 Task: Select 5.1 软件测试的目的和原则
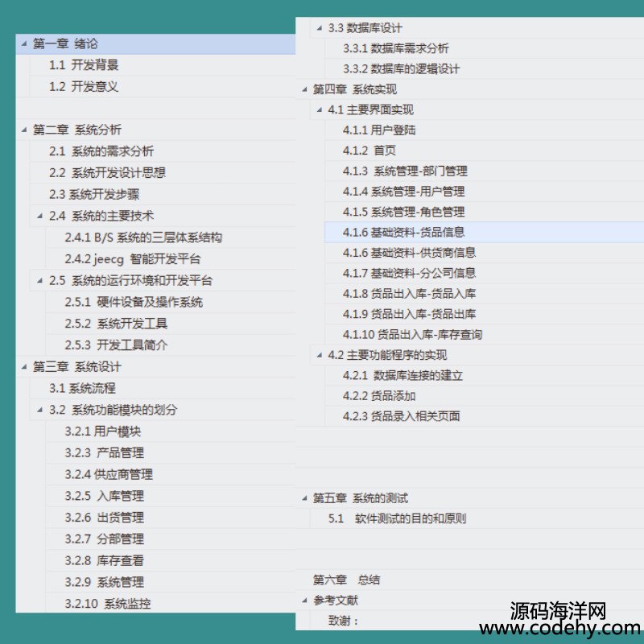click(397, 519)
